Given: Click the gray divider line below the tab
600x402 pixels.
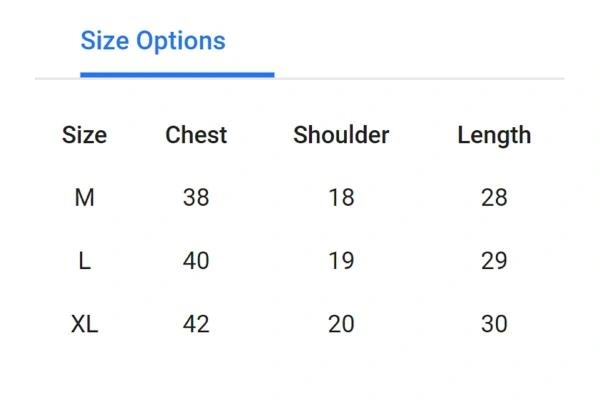Looking at the screenshot, I should [x=420, y=77].
